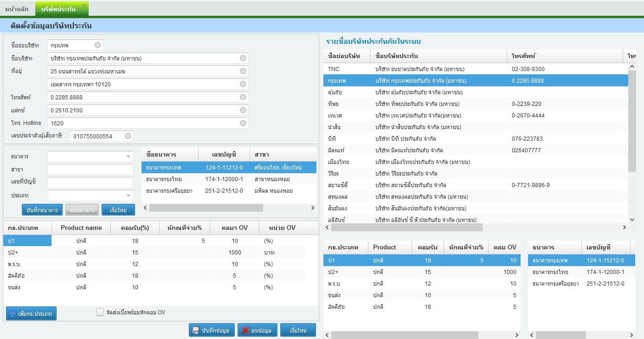
Task: Click เริ่มใหม่ button at the form bottom
Action: tap(298, 330)
